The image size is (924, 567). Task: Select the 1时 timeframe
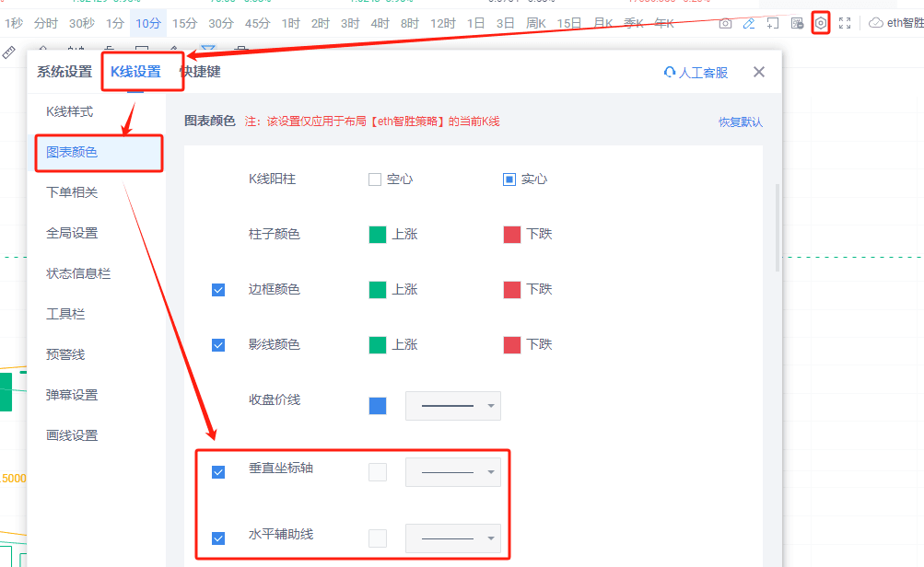[290, 24]
